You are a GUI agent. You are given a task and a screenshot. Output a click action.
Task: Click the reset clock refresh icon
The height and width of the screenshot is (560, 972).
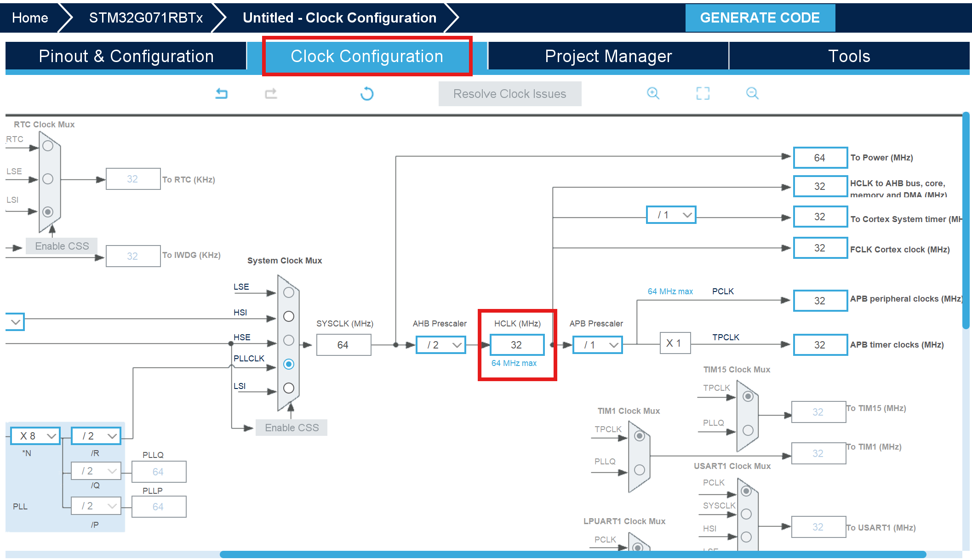coord(367,94)
